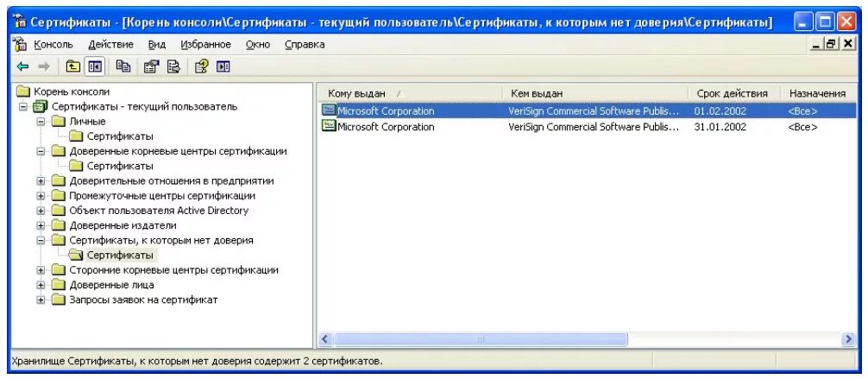Click the Copy toolbar icon
868x379 pixels.
(123, 66)
